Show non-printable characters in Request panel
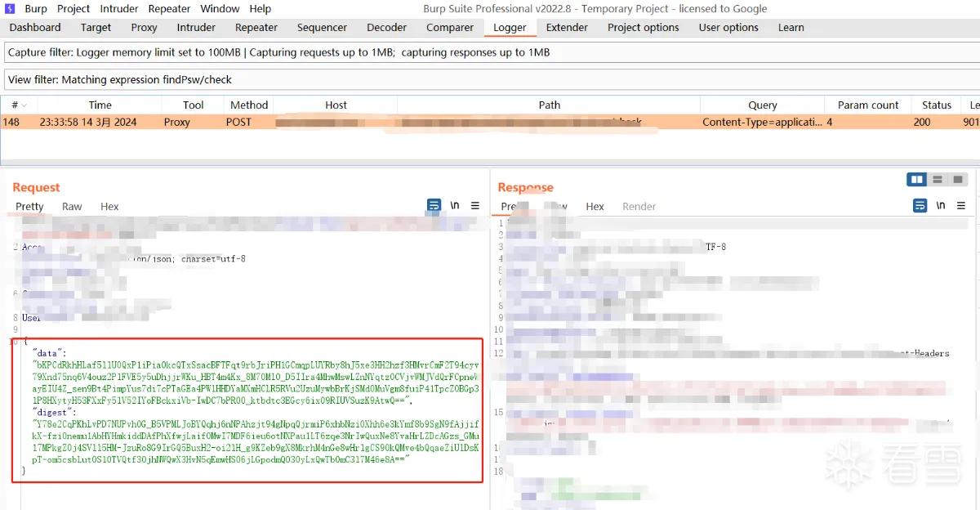The height and width of the screenshot is (510, 980). (x=455, y=206)
